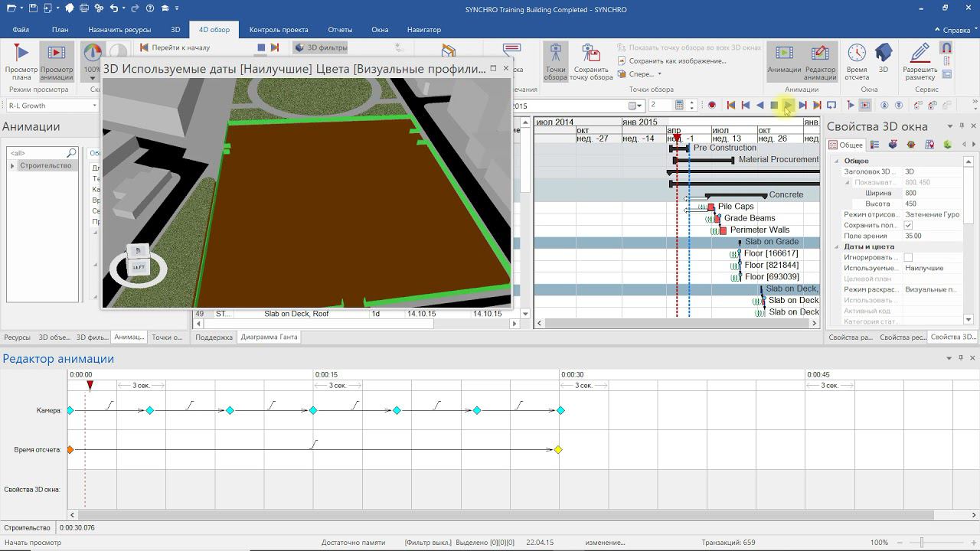The width and height of the screenshot is (980, 551).
Task: Toggle the Сохранить пол... checkbox
Action: pos(908,226)
